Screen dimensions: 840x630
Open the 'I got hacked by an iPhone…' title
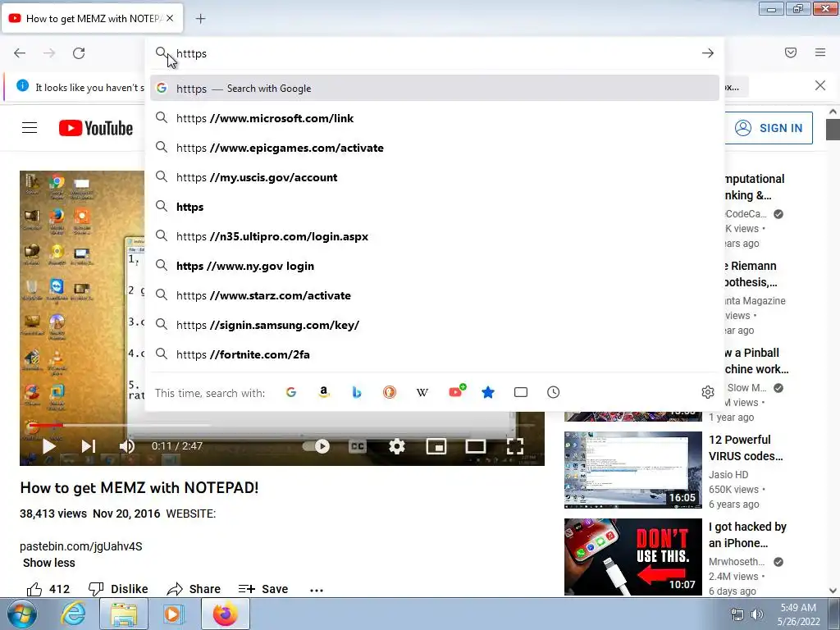(747, 535)
